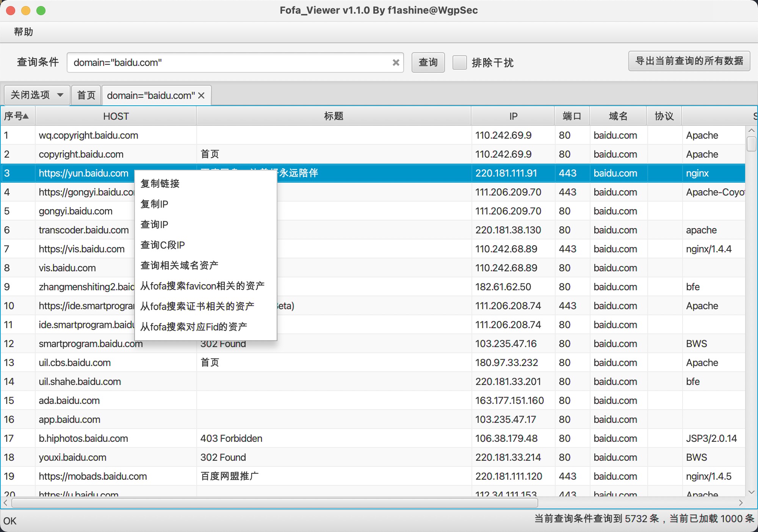Click the horizontal scrollbar thumb
Viewport: 758px width, 532px height.
pos(274,503)
